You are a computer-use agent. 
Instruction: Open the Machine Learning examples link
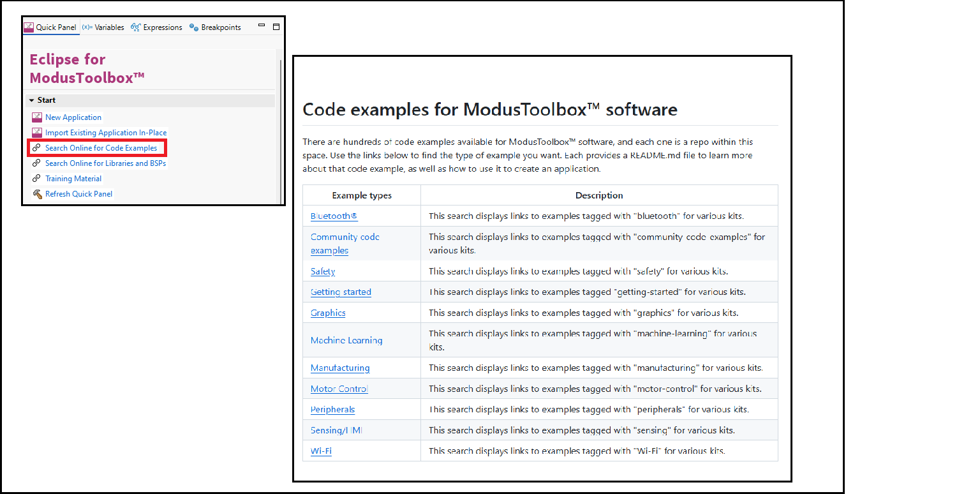point(346,340)
